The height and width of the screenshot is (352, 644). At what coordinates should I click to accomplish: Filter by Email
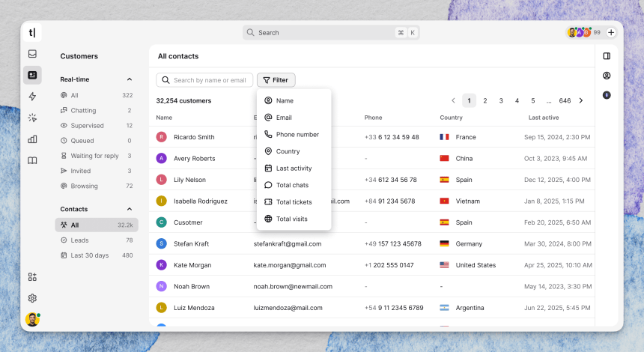294,118
